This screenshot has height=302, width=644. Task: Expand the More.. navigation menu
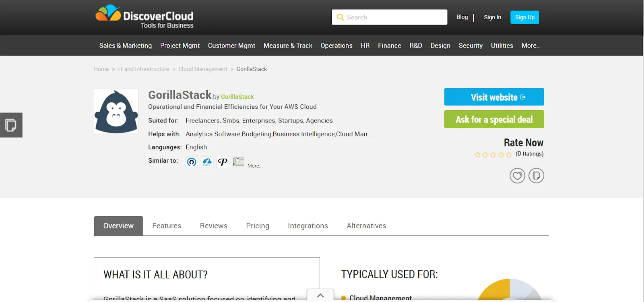530,46
